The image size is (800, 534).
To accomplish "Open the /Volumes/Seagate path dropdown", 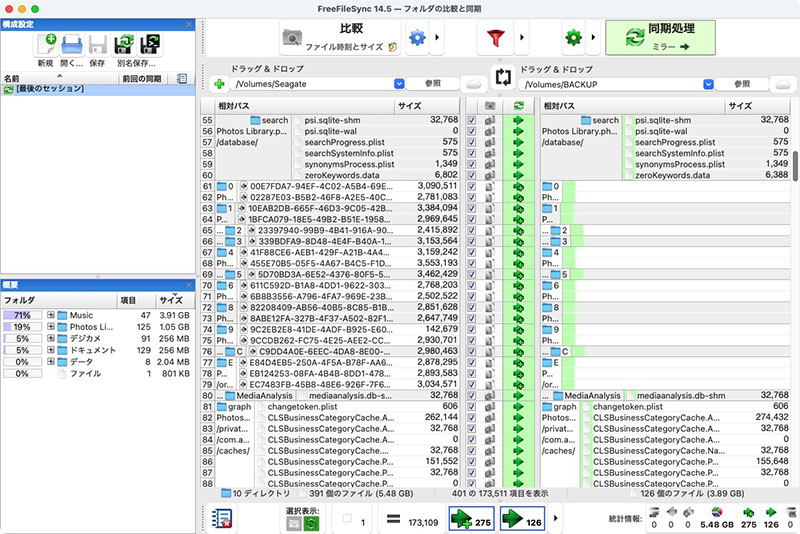I will tap(400, 84).
